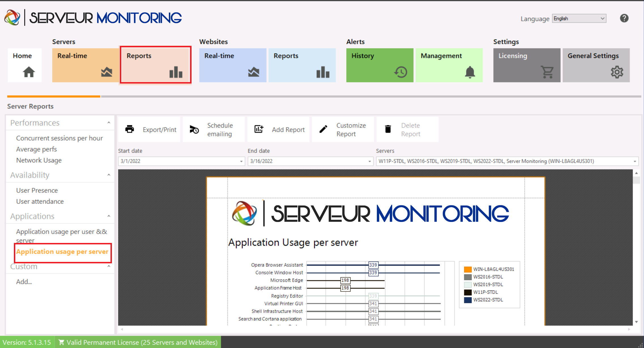Open Servers Real-time chart icon
Screen dimensions: 644x348
pos(107,72)
